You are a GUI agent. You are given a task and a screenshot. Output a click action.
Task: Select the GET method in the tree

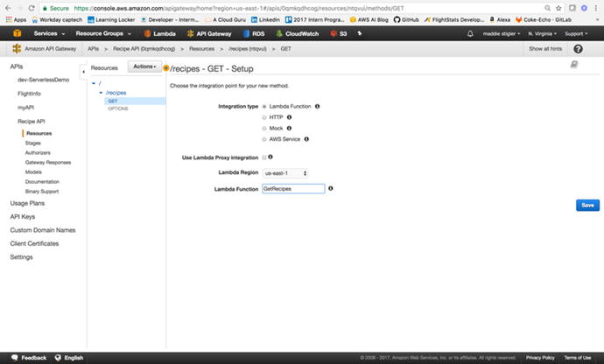[x=135, y=101]
